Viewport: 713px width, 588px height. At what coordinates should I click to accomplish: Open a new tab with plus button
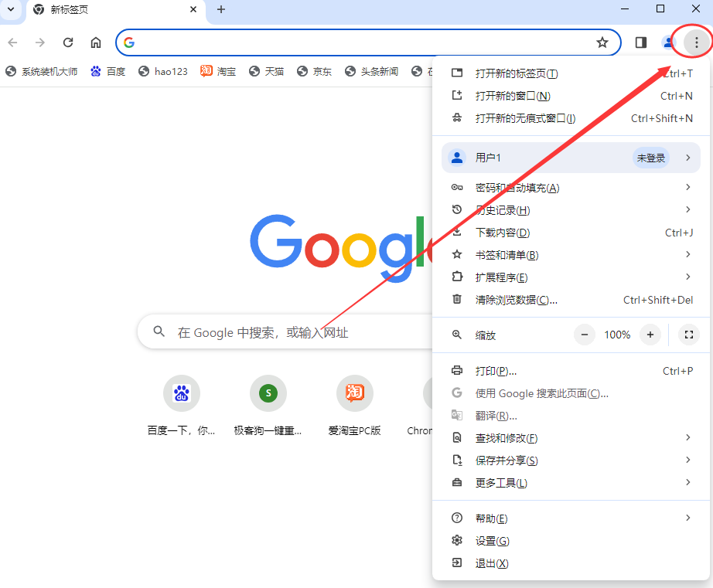221,9
